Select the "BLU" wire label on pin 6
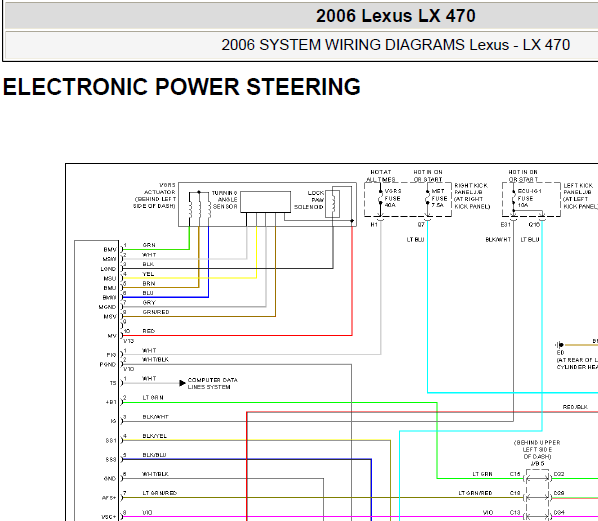Screen dimensions: 598x521 (148, 293)
